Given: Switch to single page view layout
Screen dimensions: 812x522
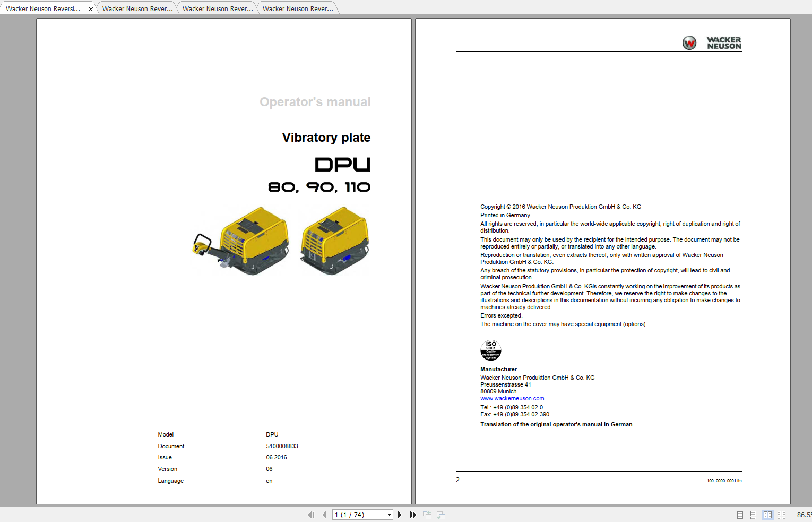Looking at the screenshot, I should coord(740,515).
